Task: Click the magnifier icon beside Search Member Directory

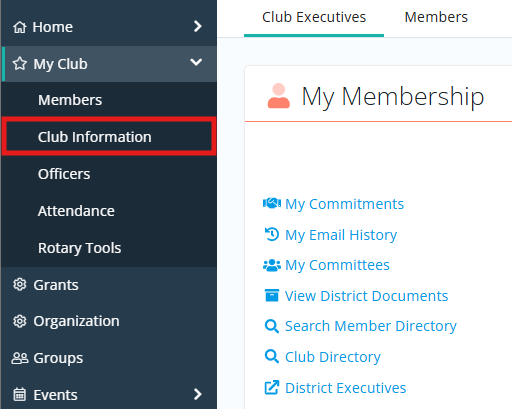Action: point(272,326)
